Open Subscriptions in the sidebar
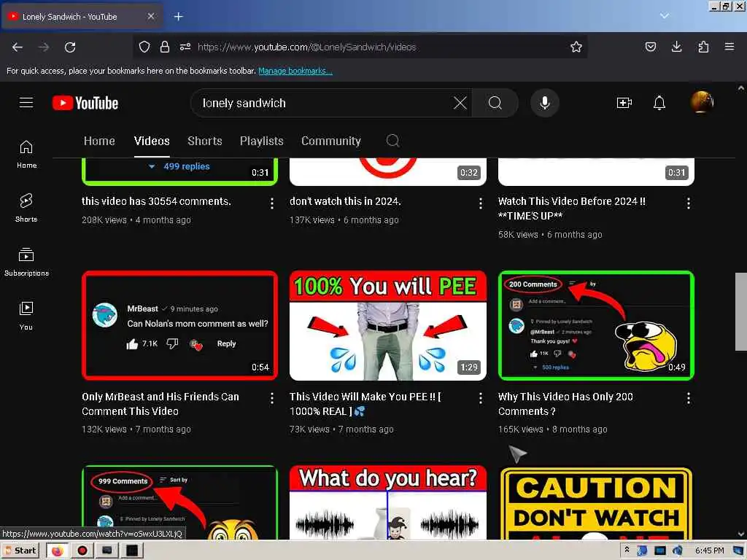Screen dimensions: 747x560 26,262
